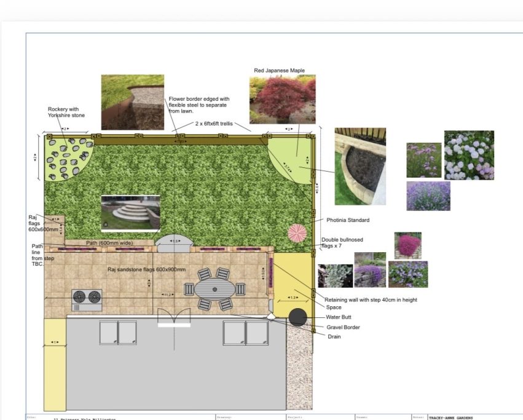523x420 pixels.
Task: Select the semicircular bullnosed step on the path
Action: click(174, 244)
